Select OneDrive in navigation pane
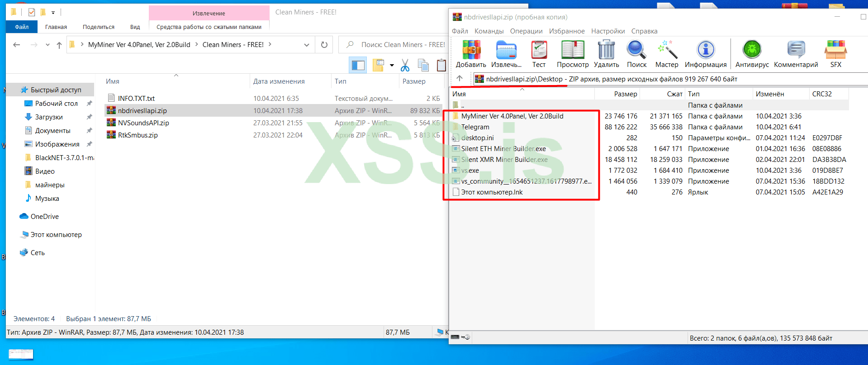The image size is (868, 365). [x=44, y=217]
